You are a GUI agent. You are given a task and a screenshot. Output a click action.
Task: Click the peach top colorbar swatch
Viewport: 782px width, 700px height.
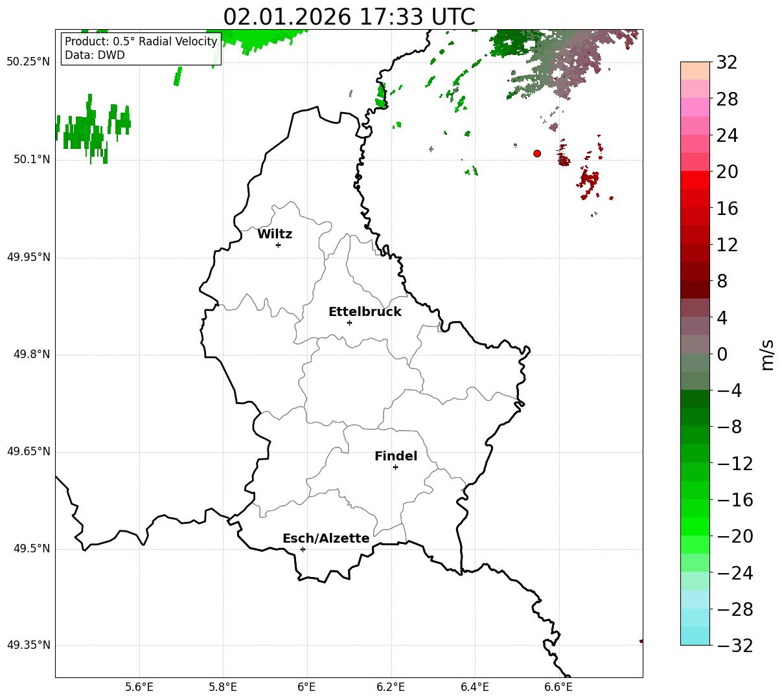[695, 71]
